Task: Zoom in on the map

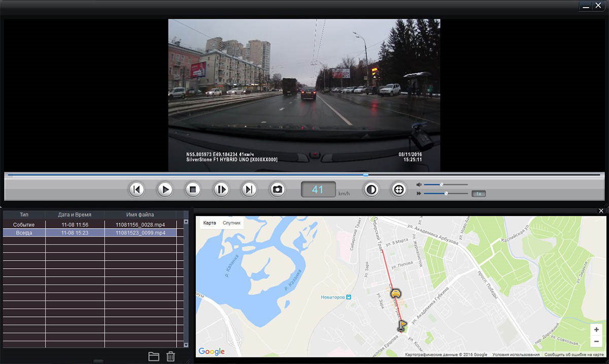Action: tap(596, 330)
